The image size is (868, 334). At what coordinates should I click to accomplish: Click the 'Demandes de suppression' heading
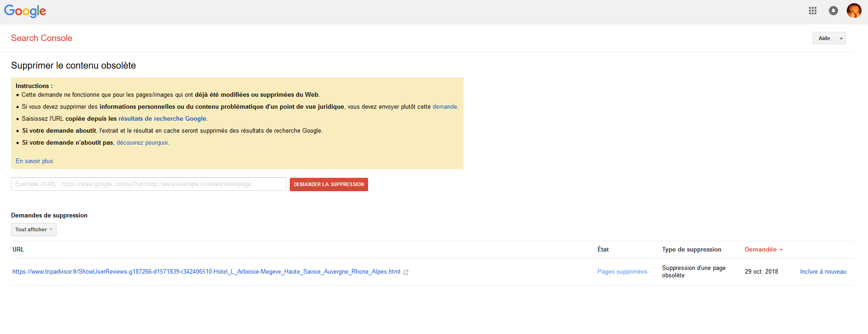(49, 215)
